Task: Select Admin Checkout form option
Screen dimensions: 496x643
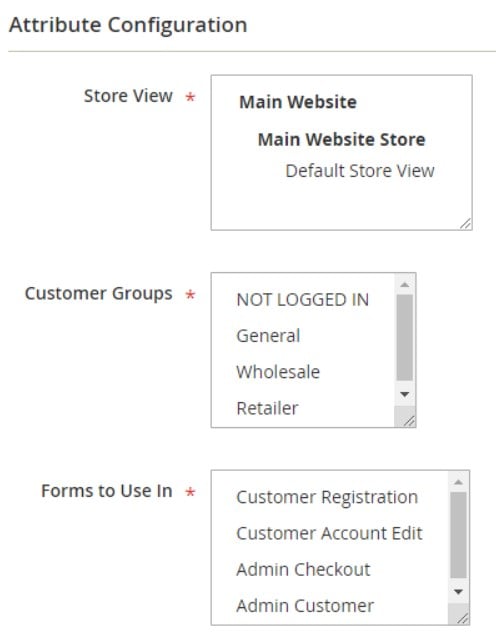Action: (x=303, y=569)
